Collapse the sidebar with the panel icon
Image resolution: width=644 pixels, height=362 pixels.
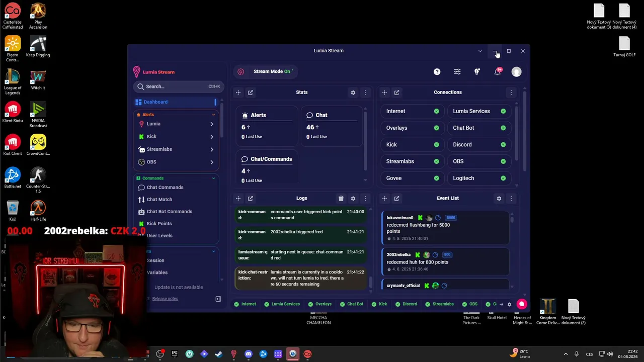click(x=218, y=299)
